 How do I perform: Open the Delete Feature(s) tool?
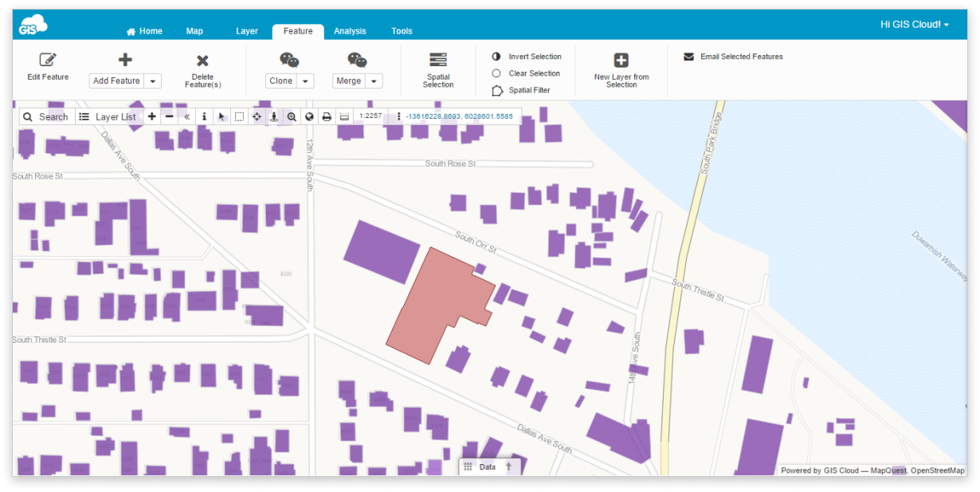(202, 69)
